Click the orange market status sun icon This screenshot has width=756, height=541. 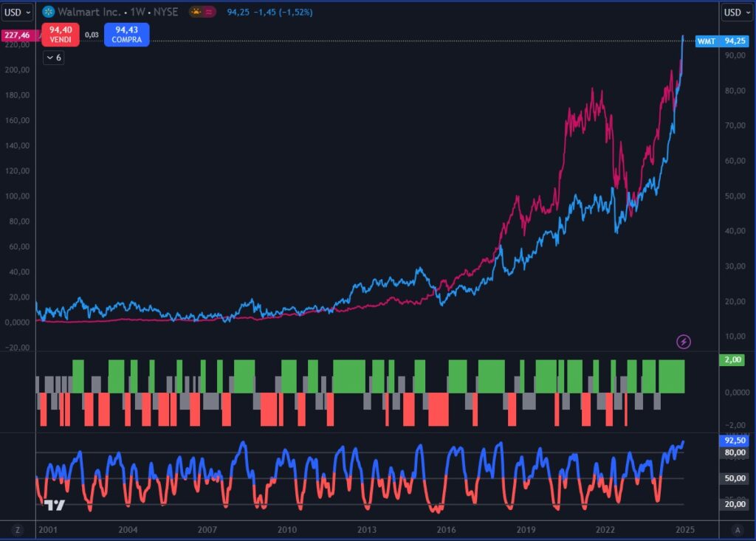tap(196, 12)
